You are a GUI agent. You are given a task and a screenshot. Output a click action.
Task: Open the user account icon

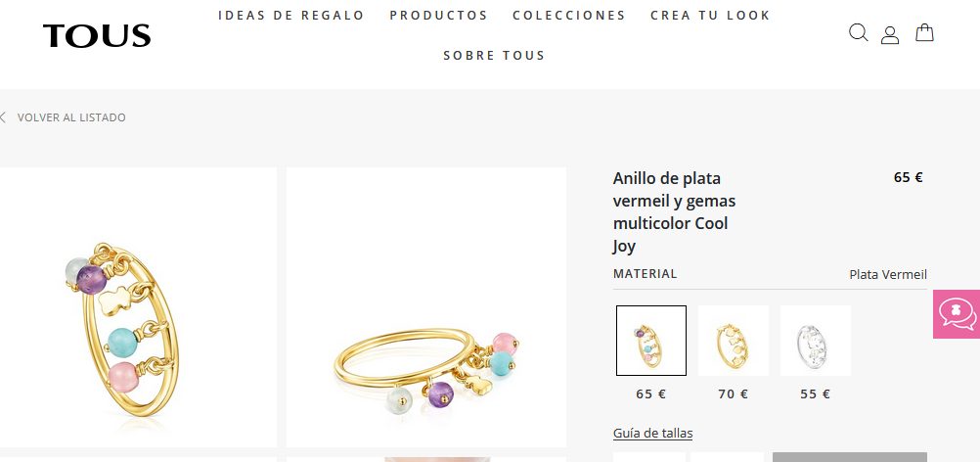[889, 35]
